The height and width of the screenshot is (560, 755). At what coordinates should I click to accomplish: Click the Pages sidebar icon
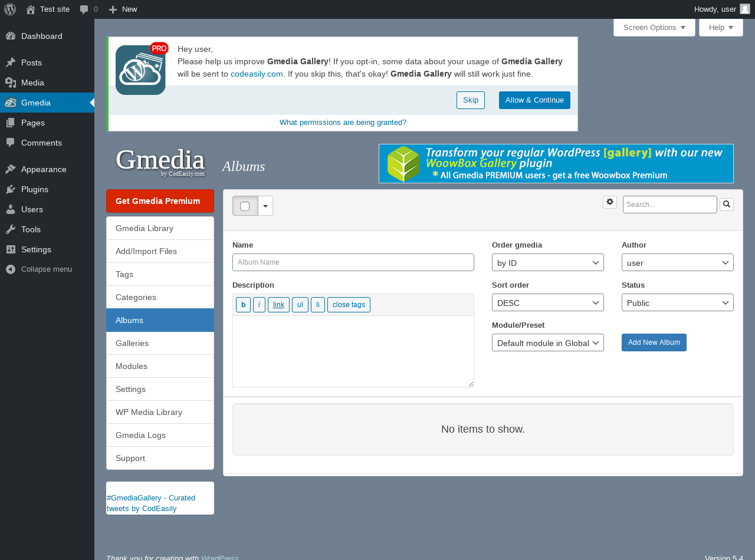tap(11, 123)
